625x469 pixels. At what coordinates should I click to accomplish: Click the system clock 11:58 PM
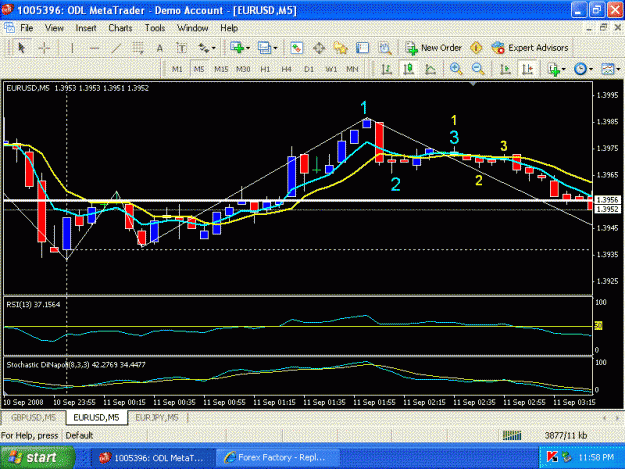(x=596, y=457)
